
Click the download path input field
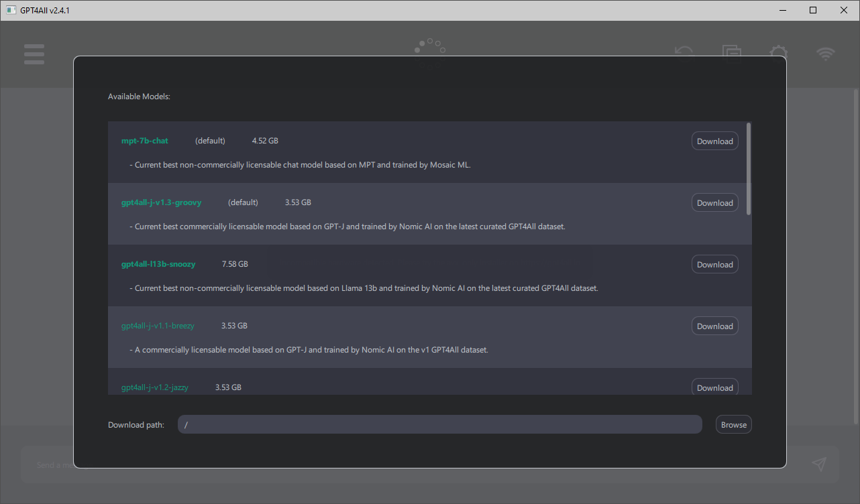pos(439,424)
